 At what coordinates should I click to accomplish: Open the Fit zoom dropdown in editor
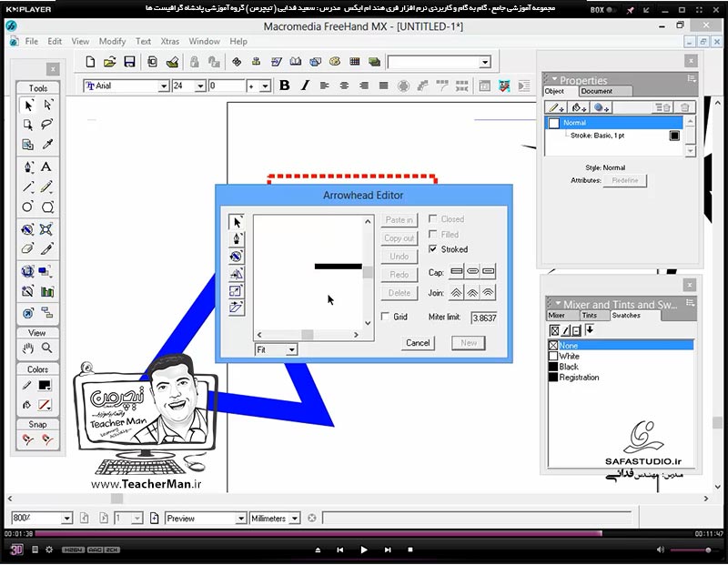pyautogui.click(x=291, y=349)
